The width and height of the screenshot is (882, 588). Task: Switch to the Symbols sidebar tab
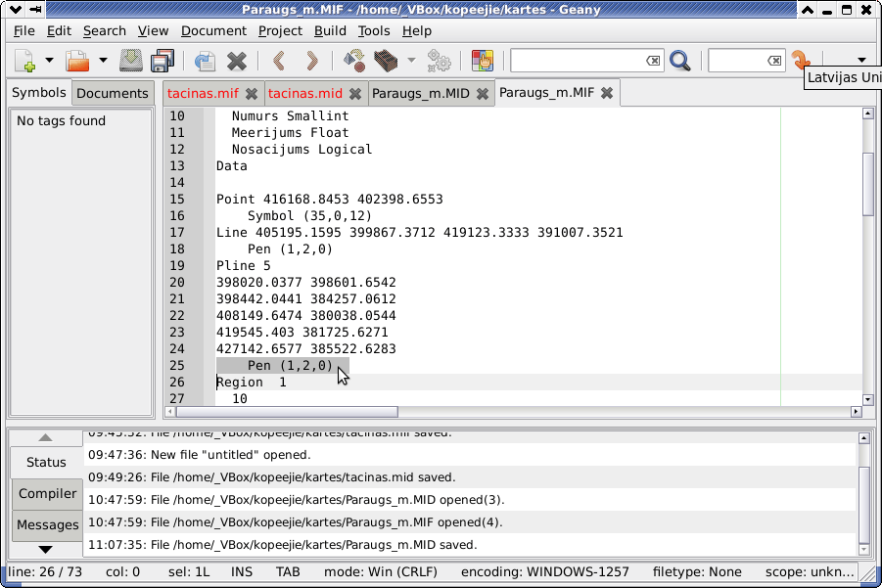coord(39,92)
